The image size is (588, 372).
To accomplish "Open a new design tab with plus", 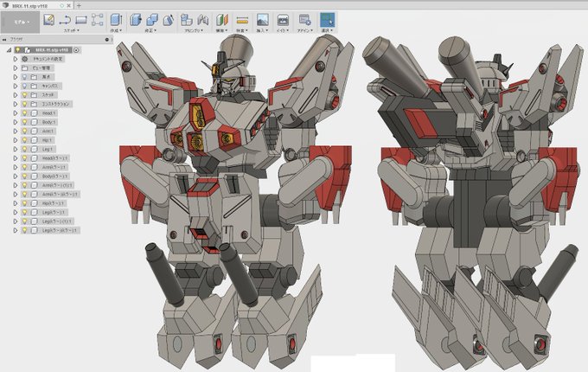I will tap(80, 6).
